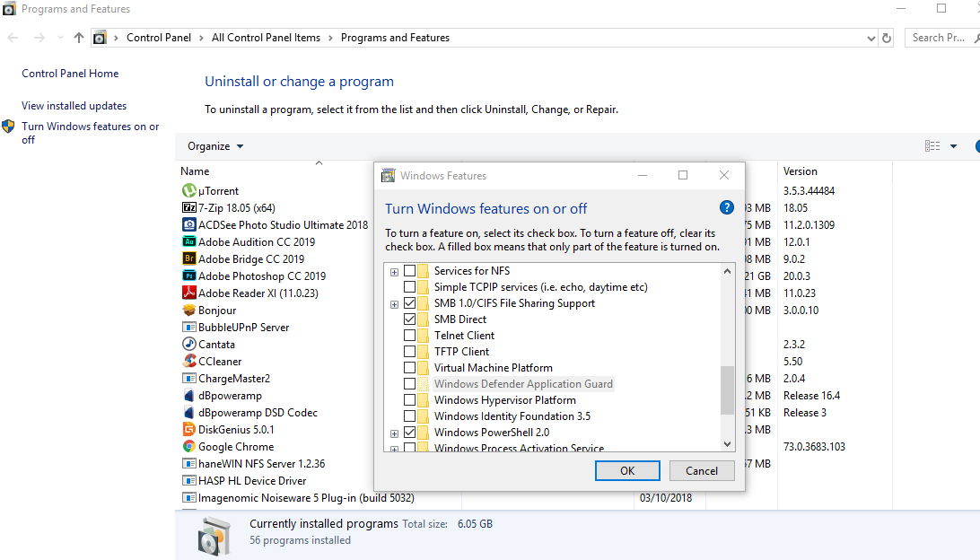Screen dimensions: 980x560
Task: Click the dBpoweramp DSD Codec icon
Action: click(x=188, y=412)
